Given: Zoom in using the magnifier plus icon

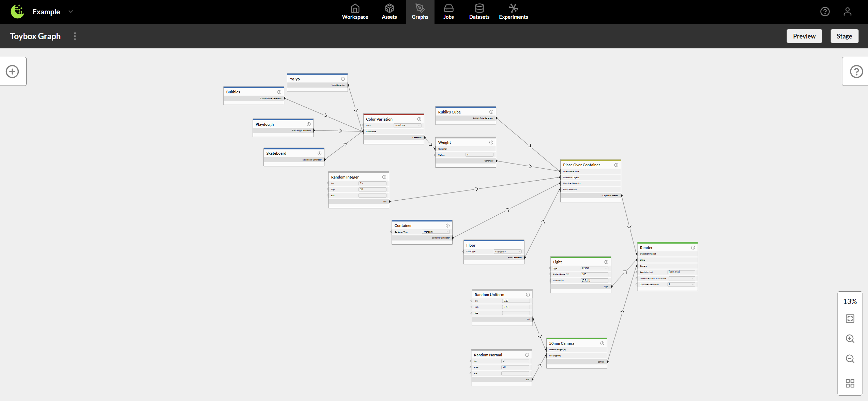Looking at the screenshot, I should coord(850,339).
